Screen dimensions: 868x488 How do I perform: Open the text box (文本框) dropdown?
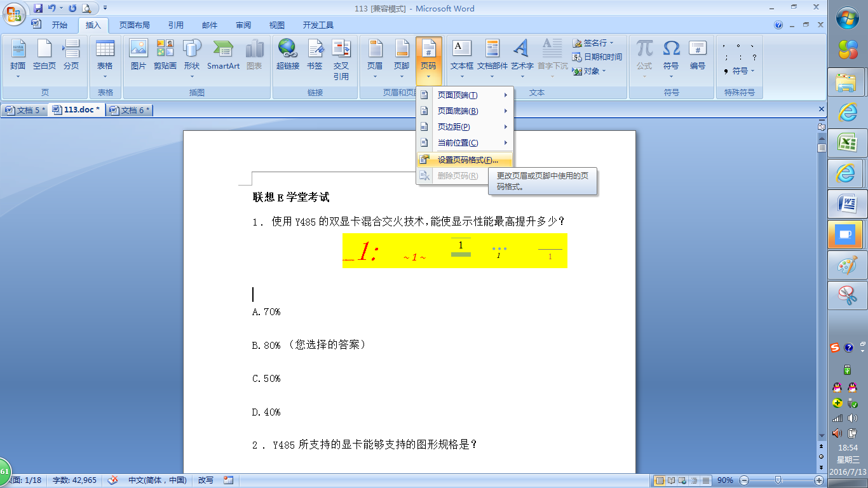pyautogui.click(x=462, y=58)
